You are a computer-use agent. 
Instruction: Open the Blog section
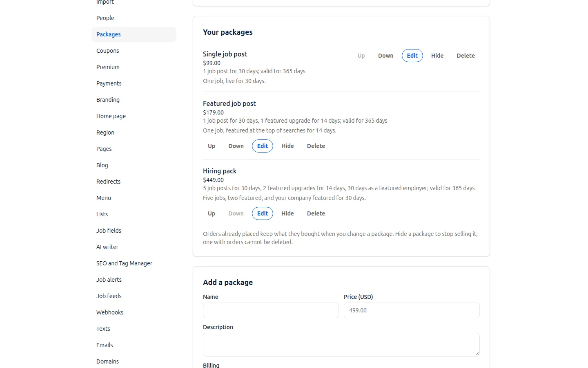(x=134, y=165)
